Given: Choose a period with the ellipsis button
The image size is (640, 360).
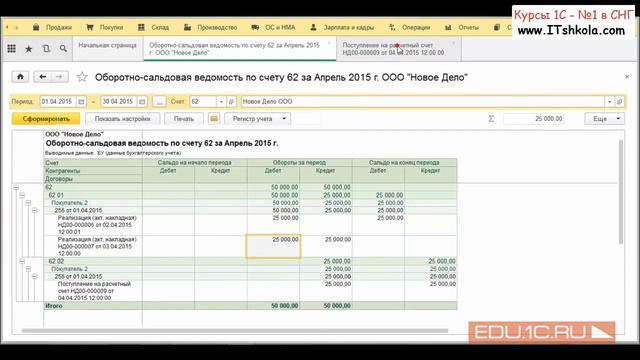Looking at the screenshot, I should (x=159, y=102).
